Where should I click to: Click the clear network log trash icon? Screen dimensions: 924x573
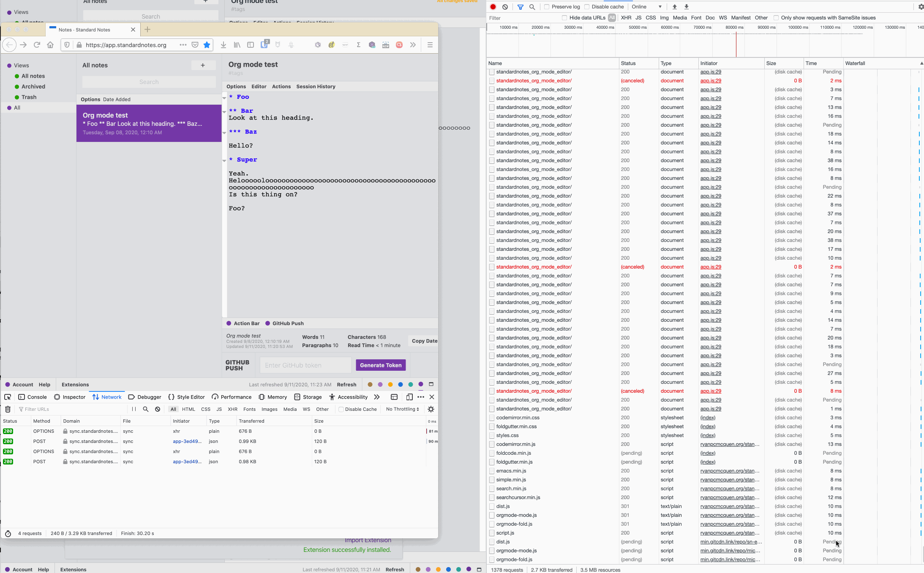[x=8, y=409]
